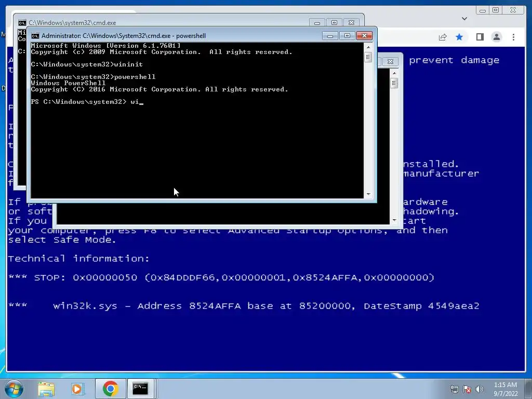
Task: Open the Administrator cmd window system icon
Action: click(35, 36)
